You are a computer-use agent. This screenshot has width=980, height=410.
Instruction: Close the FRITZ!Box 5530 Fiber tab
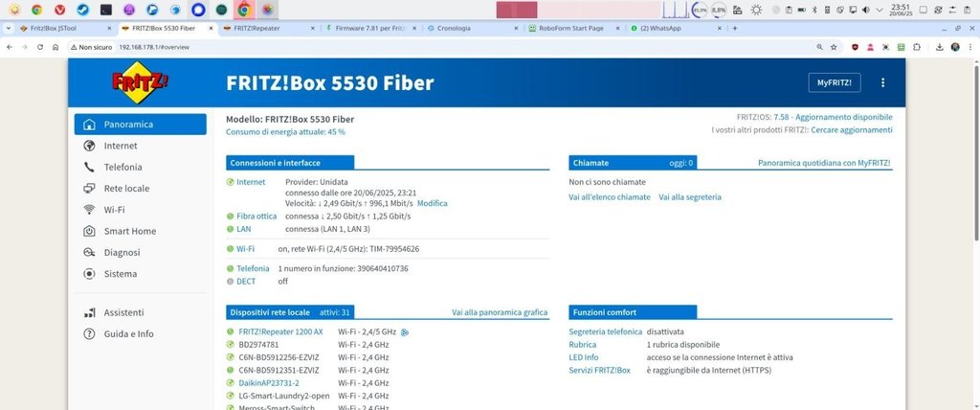tap(211, 28)
